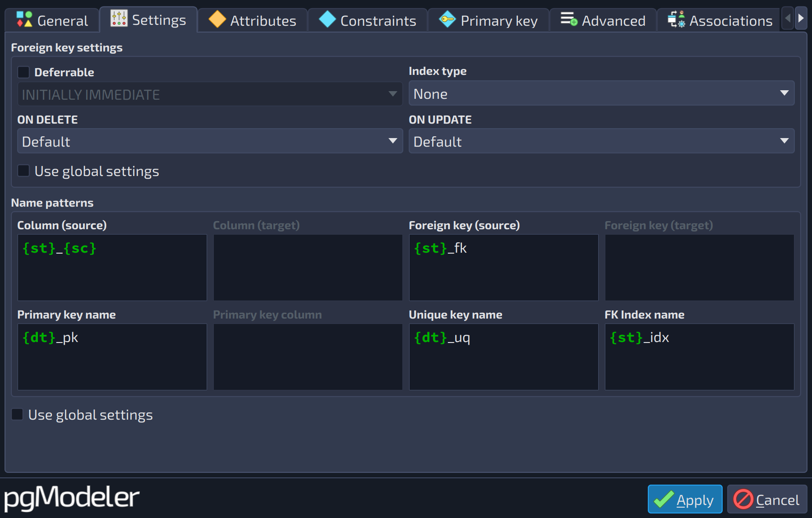Check Use global settings under foreign key
The height and width of the screenshot is (518, 812).
[x=23, y=171]
